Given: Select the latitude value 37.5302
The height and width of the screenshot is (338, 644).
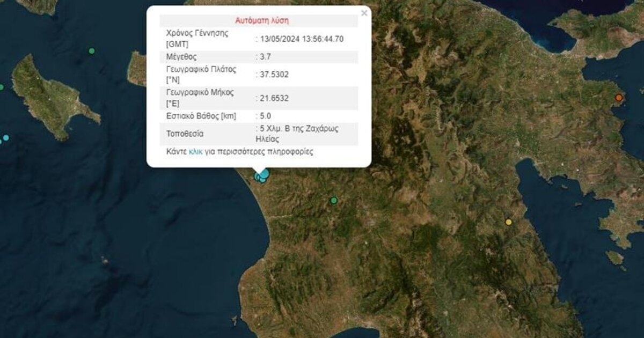Looking at the screenshot, I should click(274, 75).
